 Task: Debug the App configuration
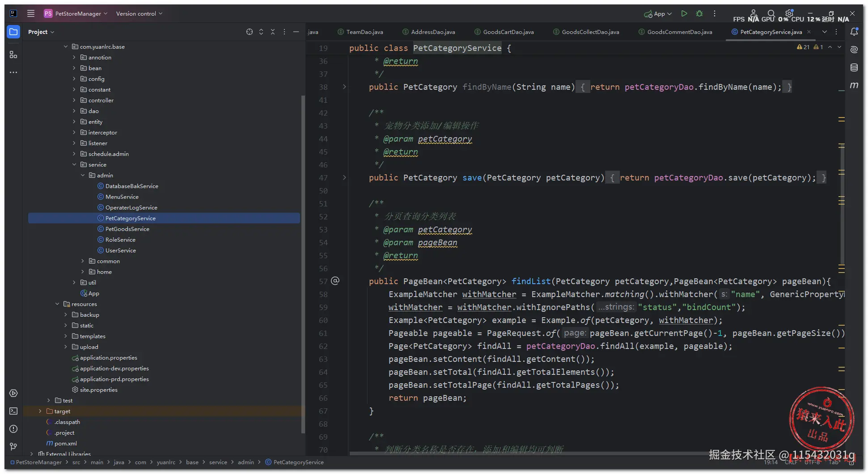pyautogui.click(x=699, y=13)
